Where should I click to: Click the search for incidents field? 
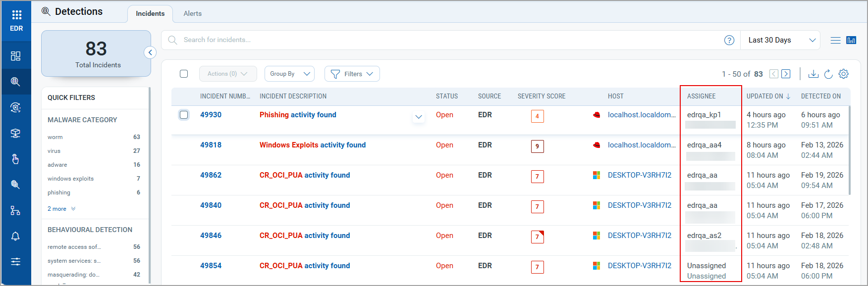(x=446, y=40)
